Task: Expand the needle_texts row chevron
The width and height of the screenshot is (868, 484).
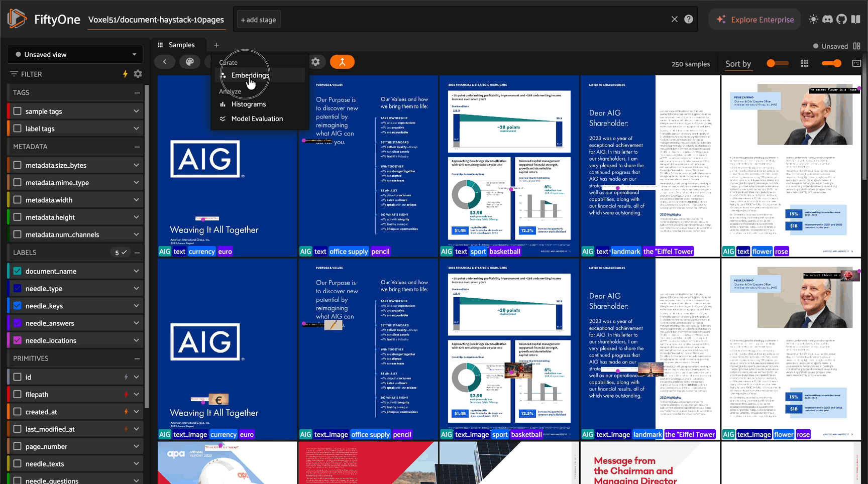Action: click(136, 464)
